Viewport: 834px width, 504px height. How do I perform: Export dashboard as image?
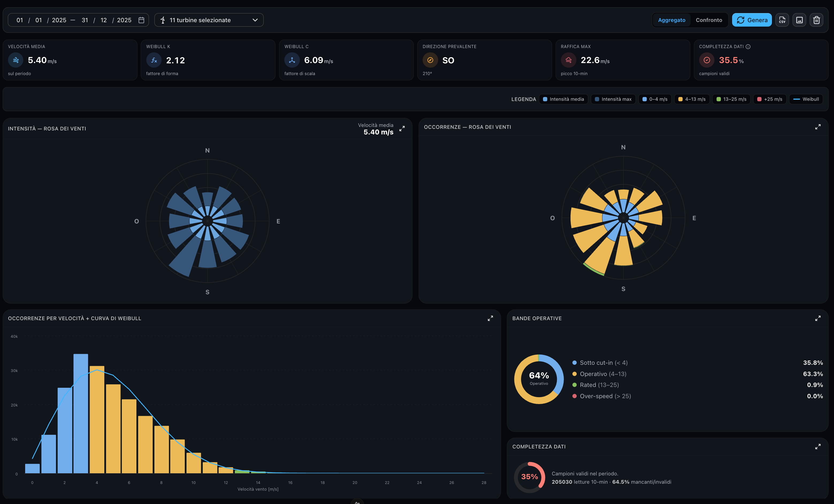(x=799, y=20)
